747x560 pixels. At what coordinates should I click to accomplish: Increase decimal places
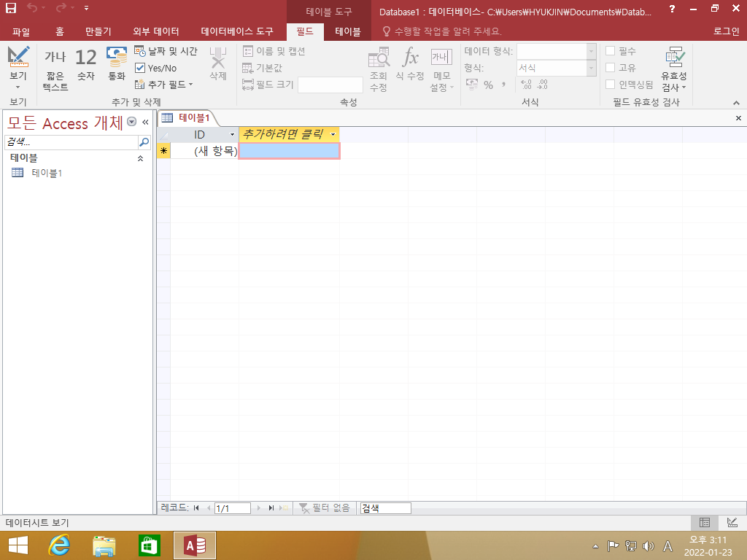(x=526, y=85)
